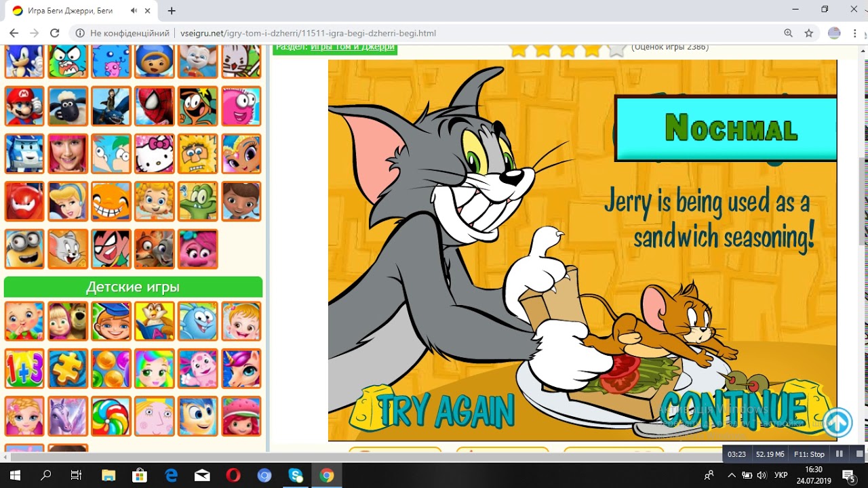Open the Spider-Man game icon
Viewport: 868px width, 488px height.
[x=155, y=106]
